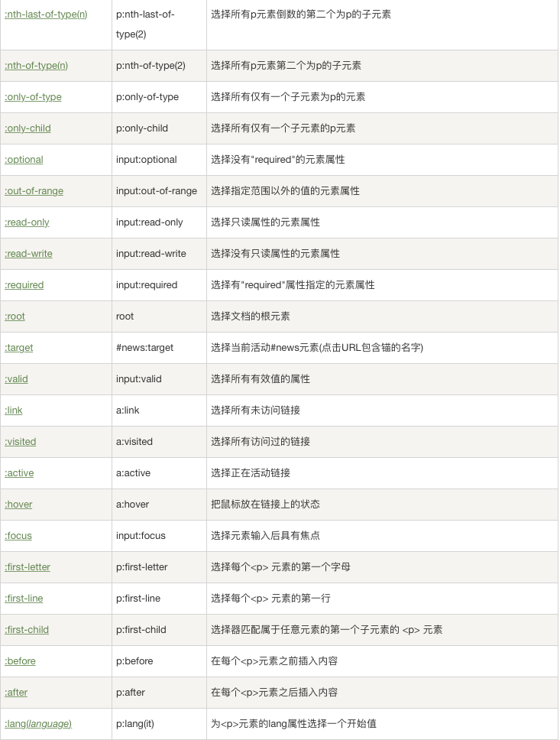560x740 pixels.
Task: Open the :first-letter selector link
Action: coord(28,567)
